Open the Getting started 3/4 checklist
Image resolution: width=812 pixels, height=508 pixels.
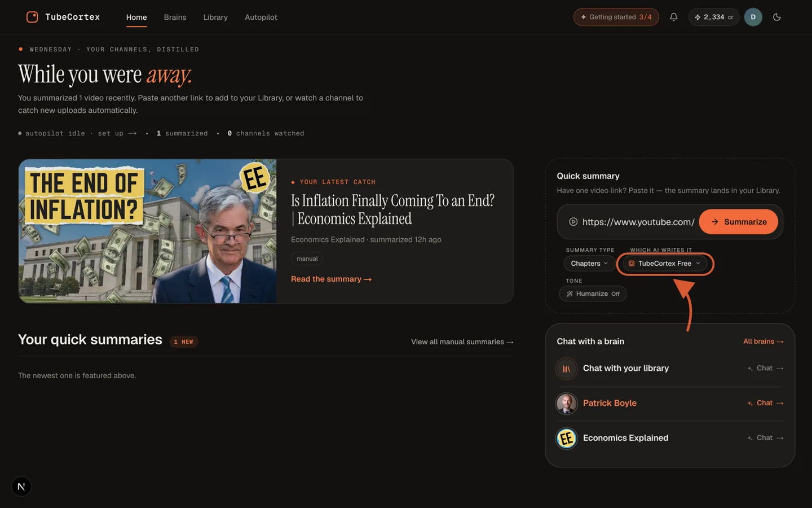[x=616, y=17]
